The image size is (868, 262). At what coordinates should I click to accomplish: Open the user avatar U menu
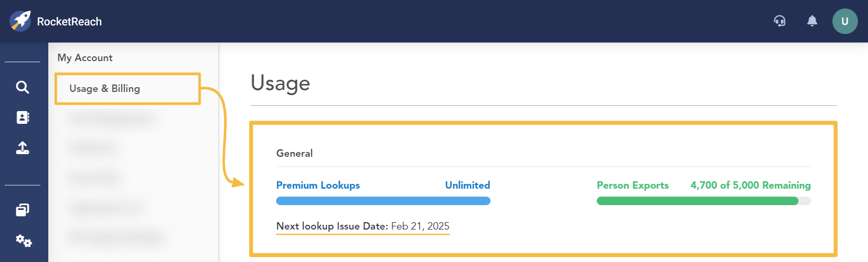(x=845, y=21)
